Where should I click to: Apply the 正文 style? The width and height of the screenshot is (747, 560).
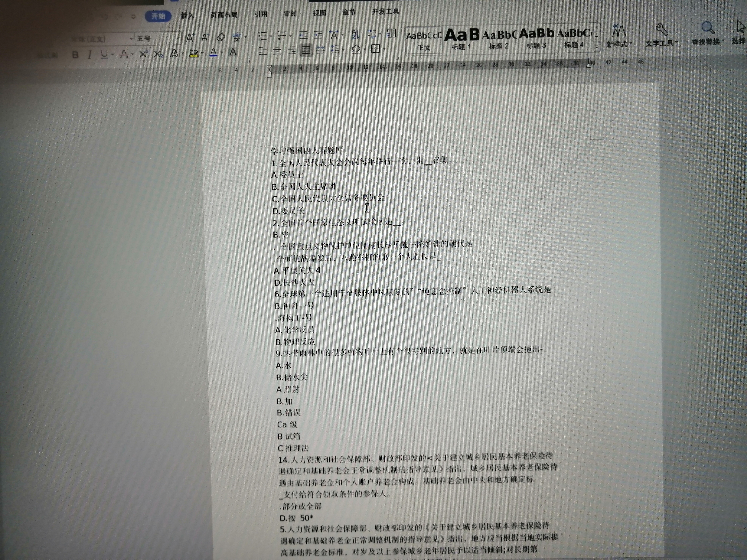[x=424, y=41]
